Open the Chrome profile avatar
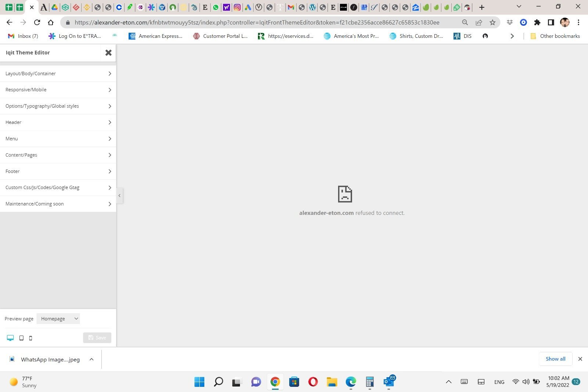This screenshot has width=588, height=392. 564,22
